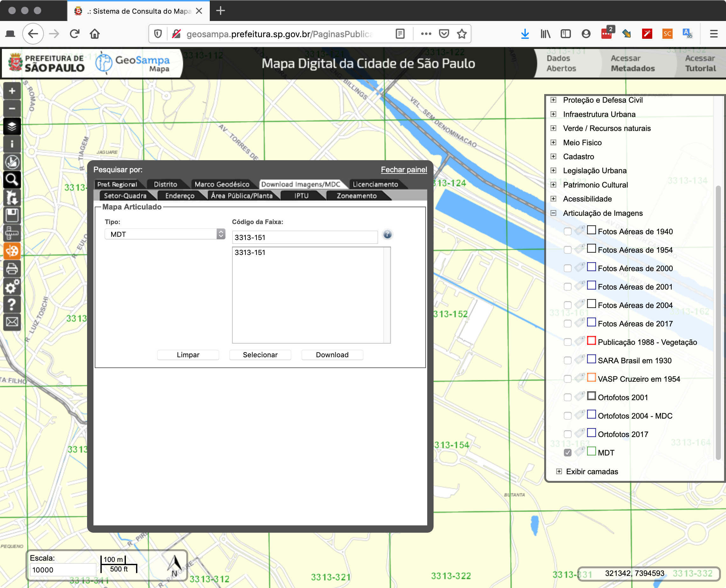Open the envelope contact icon

coord(12,321)
